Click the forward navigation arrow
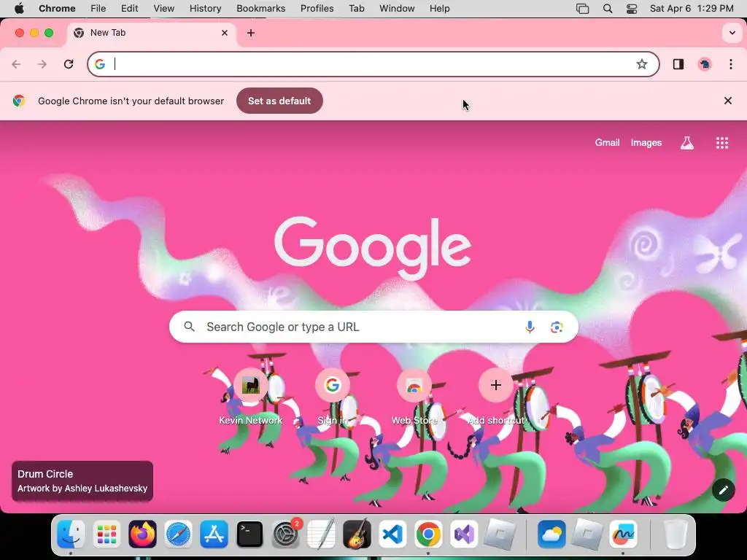Viewport: 747px width, 560px height. tap(42, 64)
